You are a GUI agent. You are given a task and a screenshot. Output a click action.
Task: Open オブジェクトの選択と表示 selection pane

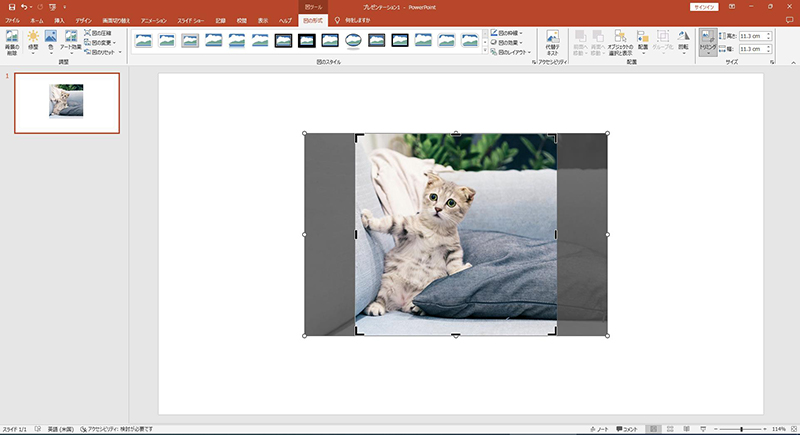click(621, 42)
